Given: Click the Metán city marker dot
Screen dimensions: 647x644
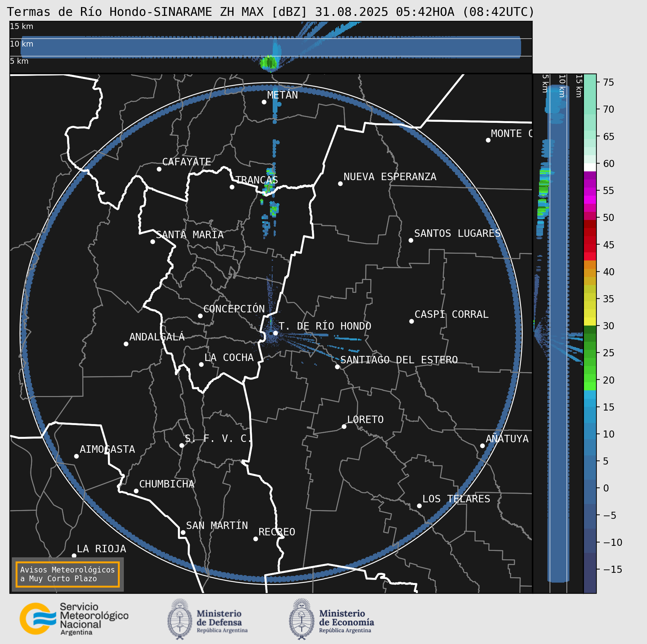Looking at the screenshot, I should (x=264, y=102).
